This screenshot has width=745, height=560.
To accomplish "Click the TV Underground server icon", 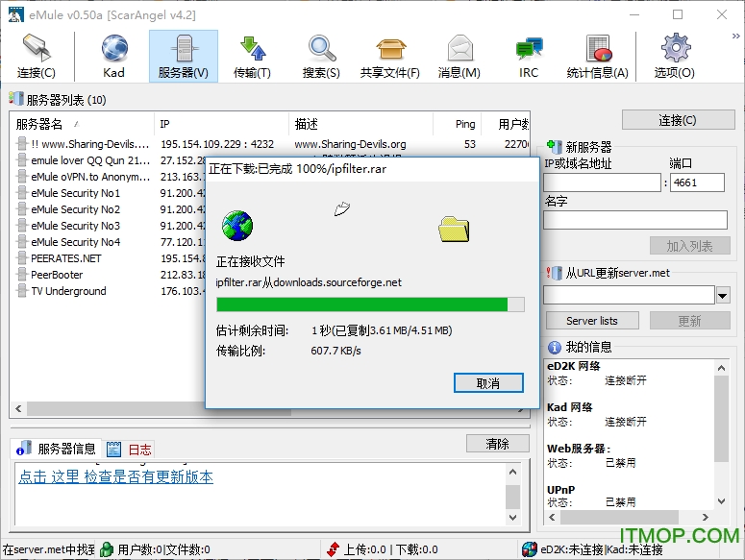I will 21,290.
